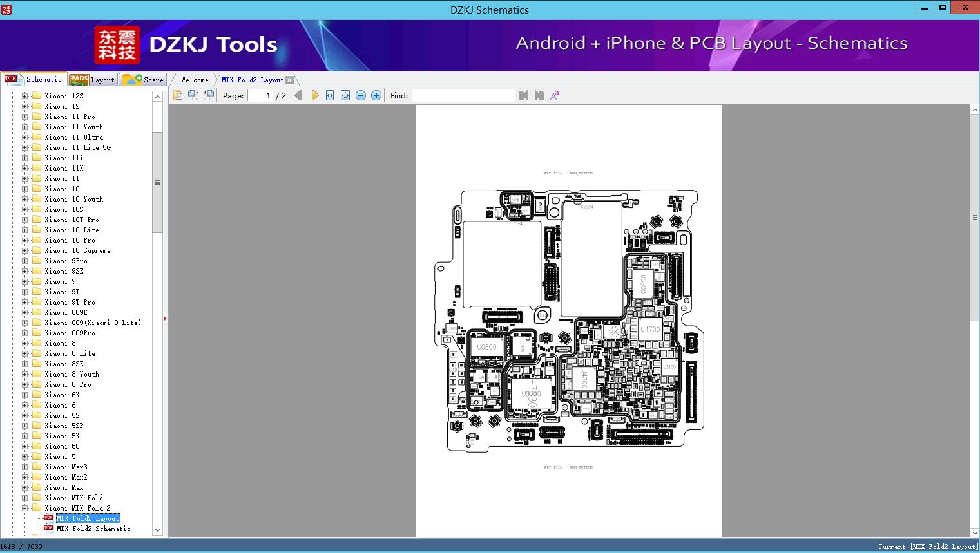Expand the Xiaomi 10T Pro node

point(24,220)
